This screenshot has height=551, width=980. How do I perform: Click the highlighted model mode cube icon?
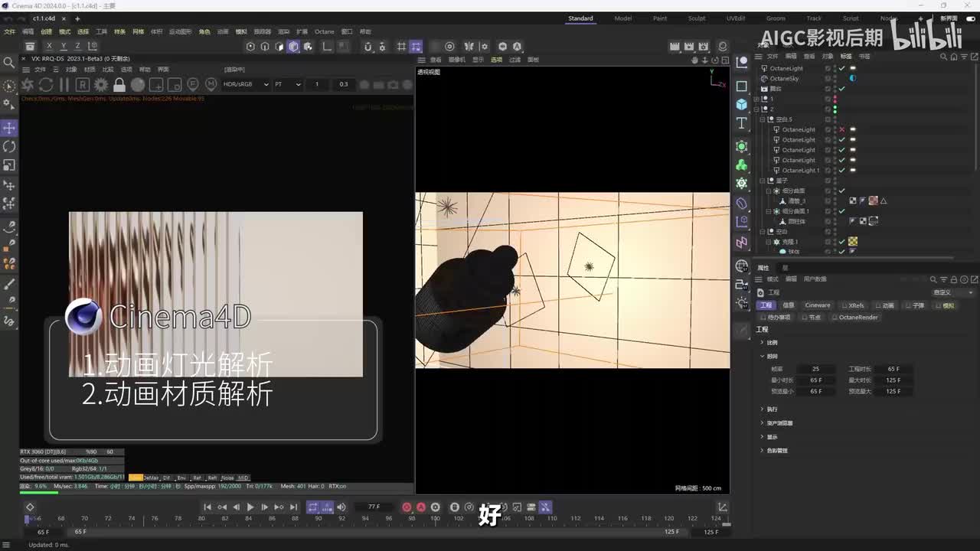pos(293,47)
